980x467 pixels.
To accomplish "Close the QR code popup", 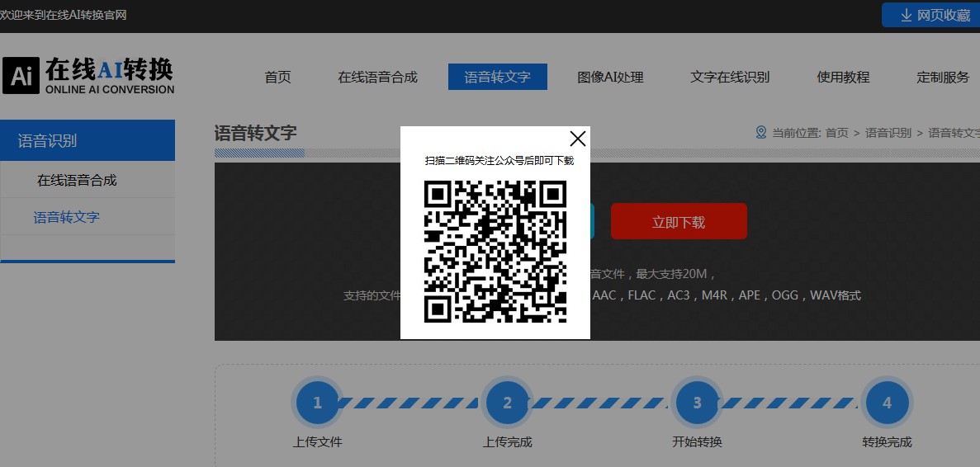I will point(577,139).
